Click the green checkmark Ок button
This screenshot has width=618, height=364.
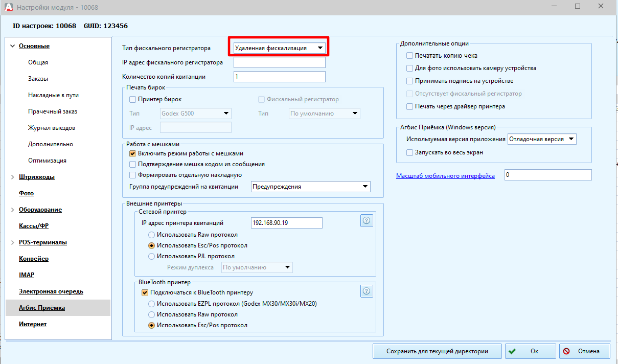(530, 351)
